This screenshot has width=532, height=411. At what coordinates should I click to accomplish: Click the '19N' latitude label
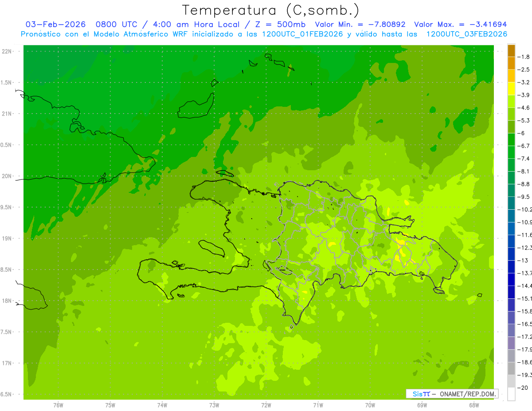[7, 239]
